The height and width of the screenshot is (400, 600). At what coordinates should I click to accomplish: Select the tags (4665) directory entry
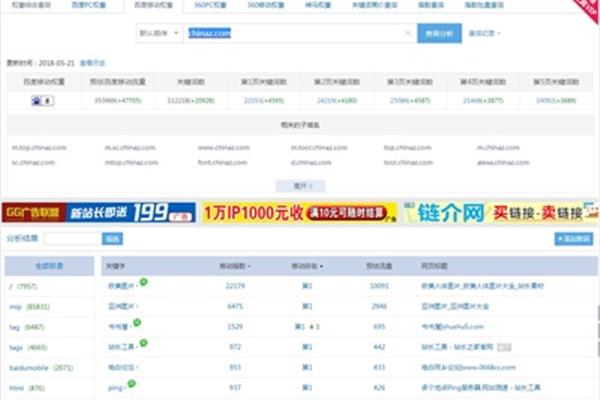click(28, 348)
